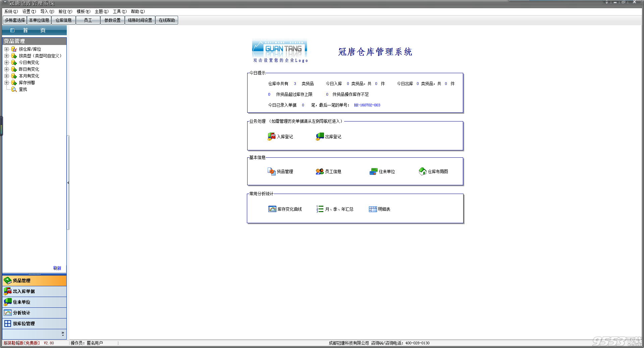Click the 往来单位 icon in 基本信息
This screenshot has width=644, height=348.
[373, 171]
